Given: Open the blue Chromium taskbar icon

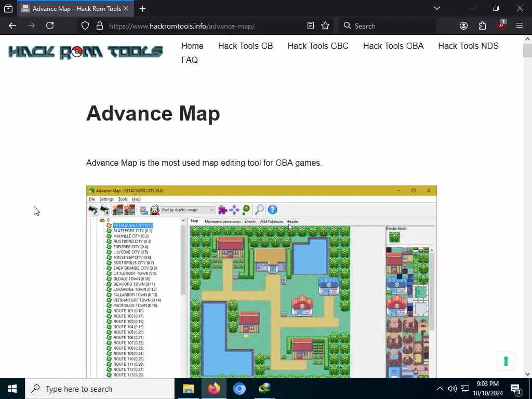Looking at the screenshot, I should pos(239,389).
